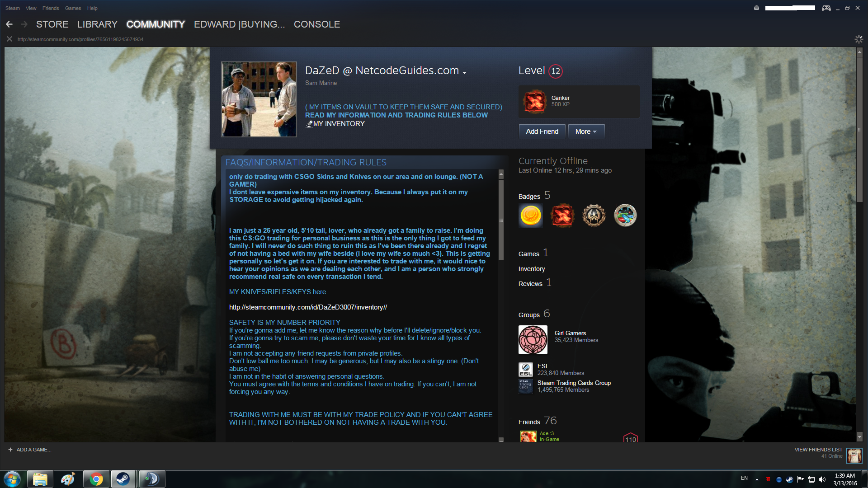Show hidden system tray icons

pyautogui.click(x=757, y=479)
